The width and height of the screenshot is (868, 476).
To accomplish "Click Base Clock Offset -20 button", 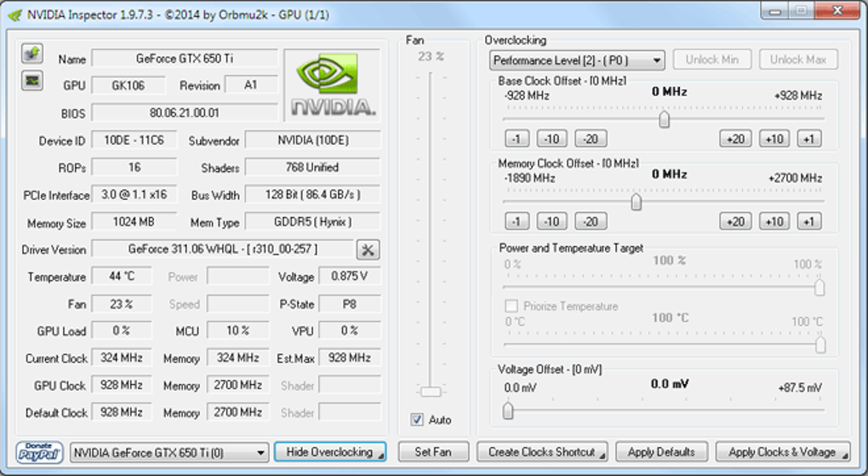I will (x=591, y=139).
